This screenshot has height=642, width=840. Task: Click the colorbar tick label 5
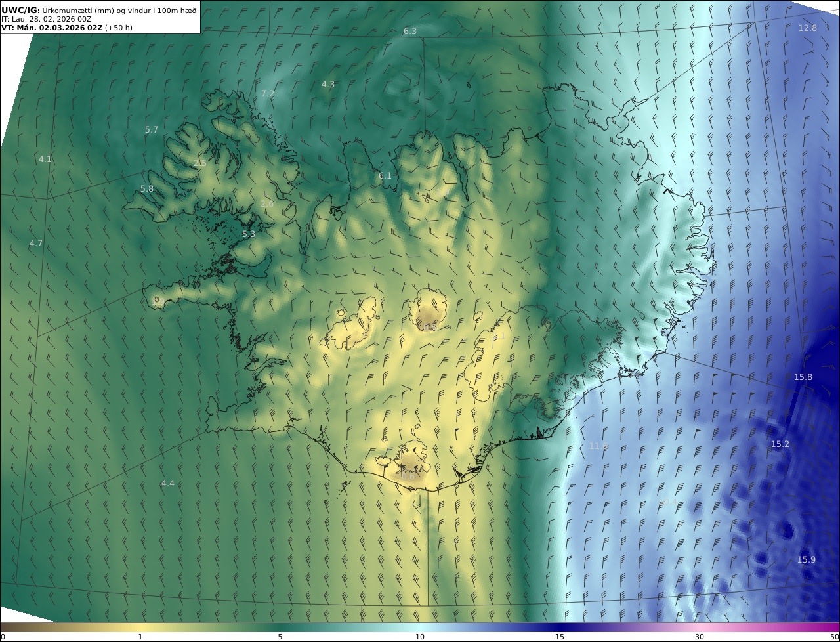[280, 637]
